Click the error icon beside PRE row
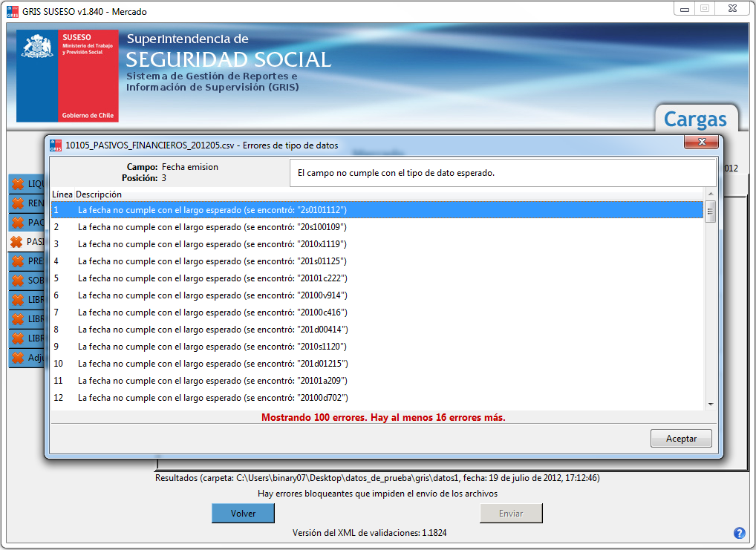This screenshot has width=756, height=550. coord(18,261)
